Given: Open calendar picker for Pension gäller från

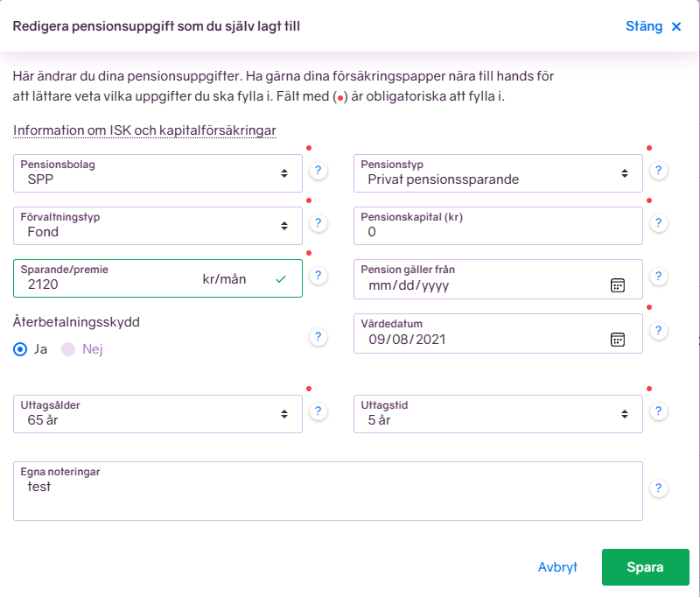Looking at the screenshot, I should coord(617,284).
